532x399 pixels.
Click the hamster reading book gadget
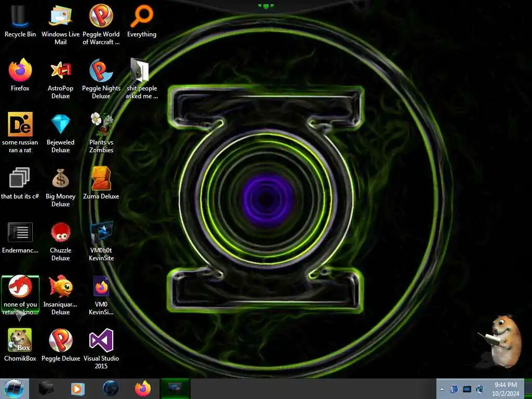[500, 342]
